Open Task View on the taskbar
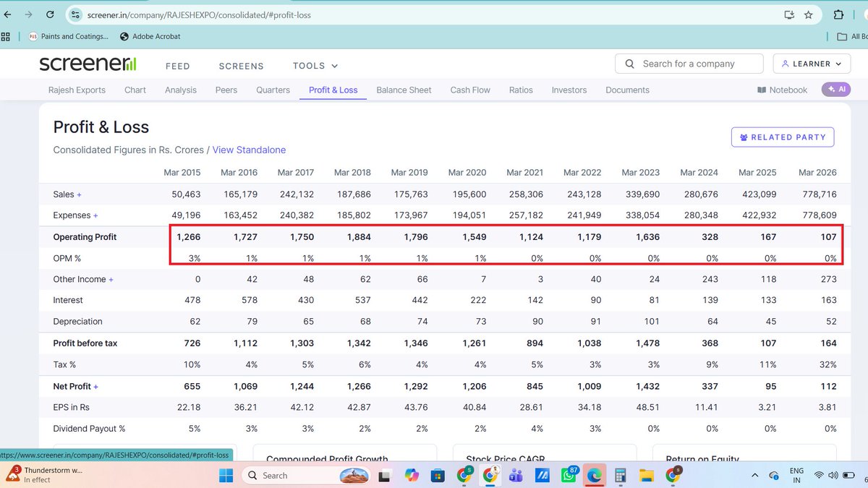 (386, 475)
